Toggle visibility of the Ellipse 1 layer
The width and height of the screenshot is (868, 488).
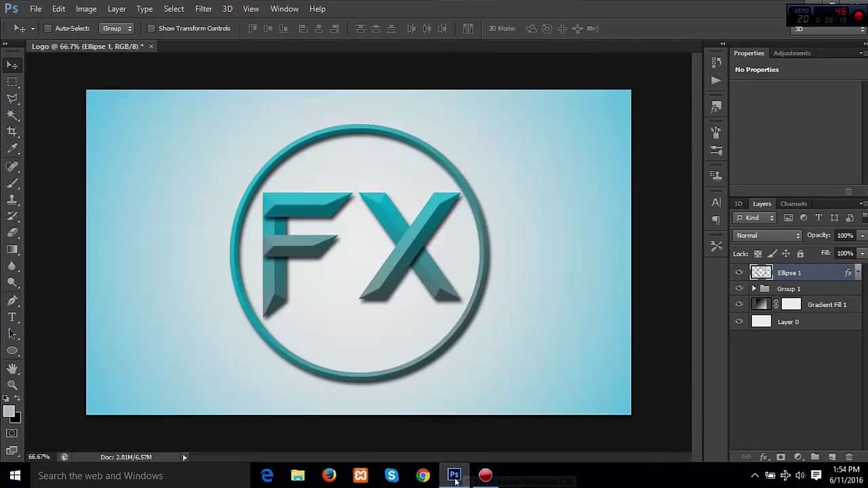[x=738, y=272]
